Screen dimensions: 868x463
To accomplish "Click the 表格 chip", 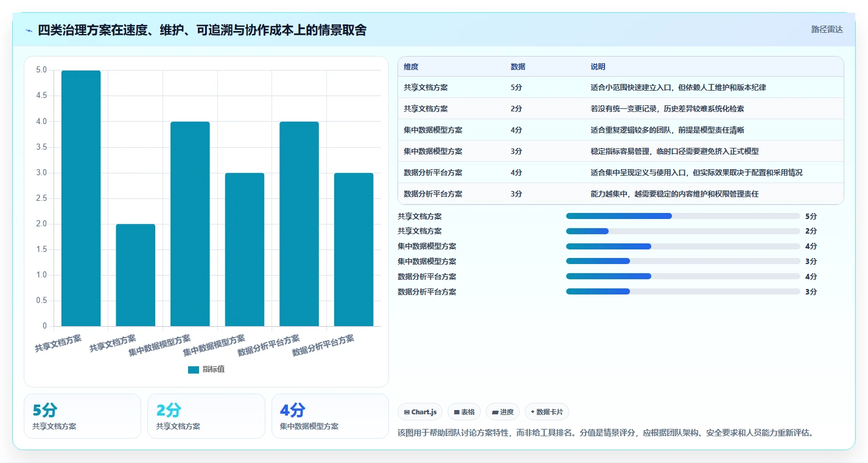I will pos(464,412).
